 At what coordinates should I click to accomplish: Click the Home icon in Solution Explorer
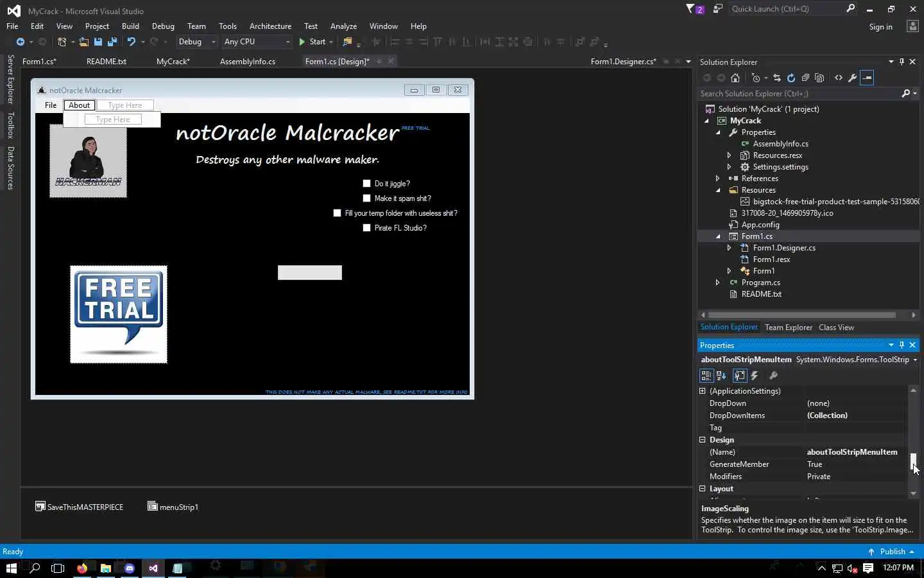coord(735,78)
